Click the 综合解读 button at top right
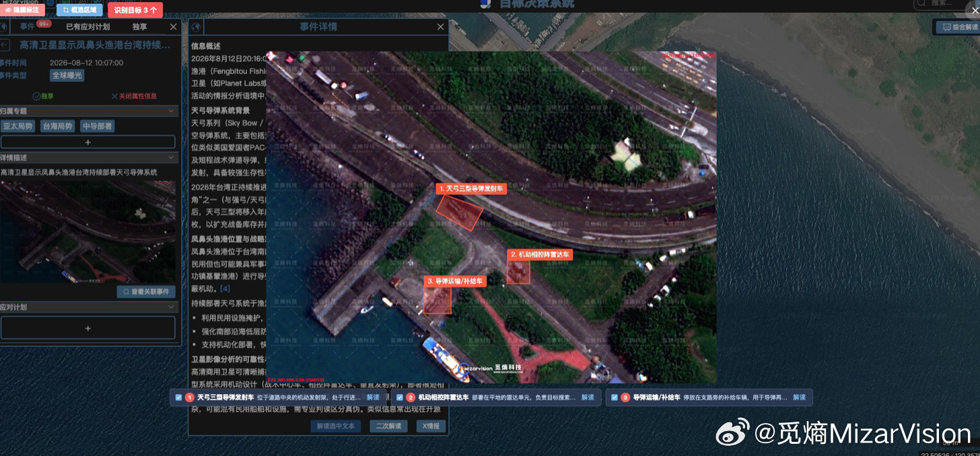Viewport: 980px width, 456px height. (x=958, y=27)
